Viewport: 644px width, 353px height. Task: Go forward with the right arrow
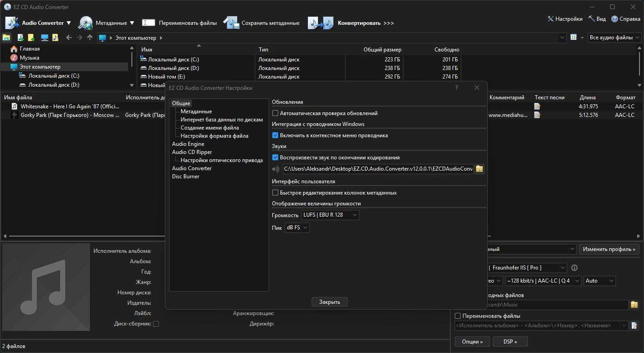click(x=79, y=37)
